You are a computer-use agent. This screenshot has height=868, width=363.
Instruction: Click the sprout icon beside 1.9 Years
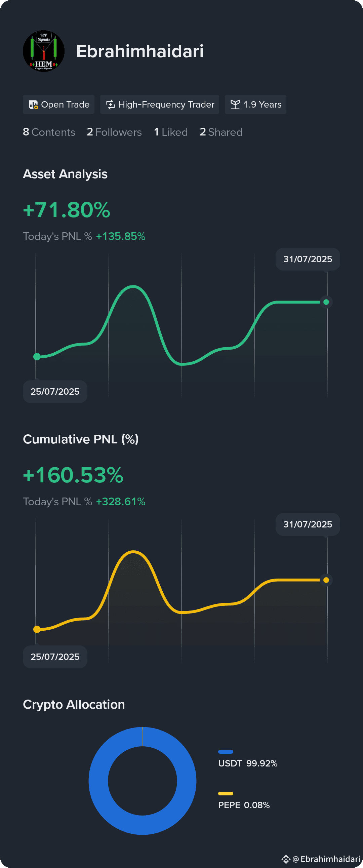click(235, 105)
